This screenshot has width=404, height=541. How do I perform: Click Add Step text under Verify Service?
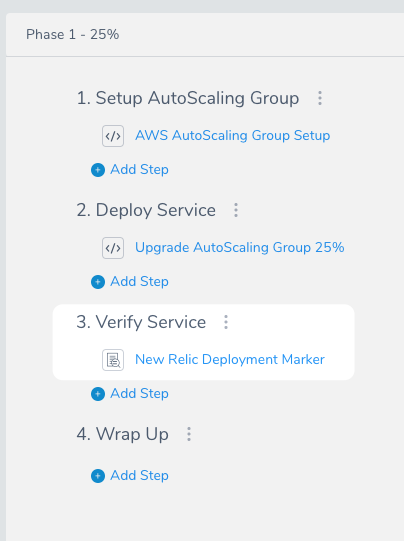pyautogui.click(x=139, y=394)
